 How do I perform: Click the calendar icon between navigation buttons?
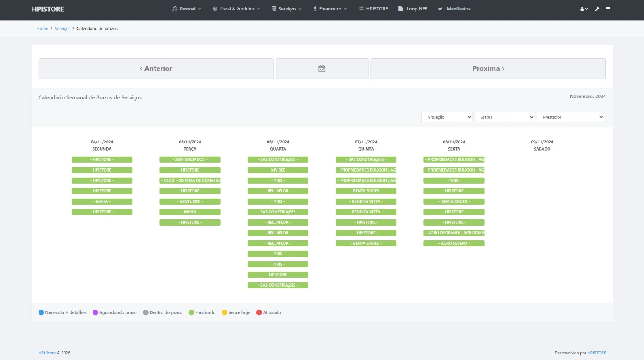click(x=322, y=68)
